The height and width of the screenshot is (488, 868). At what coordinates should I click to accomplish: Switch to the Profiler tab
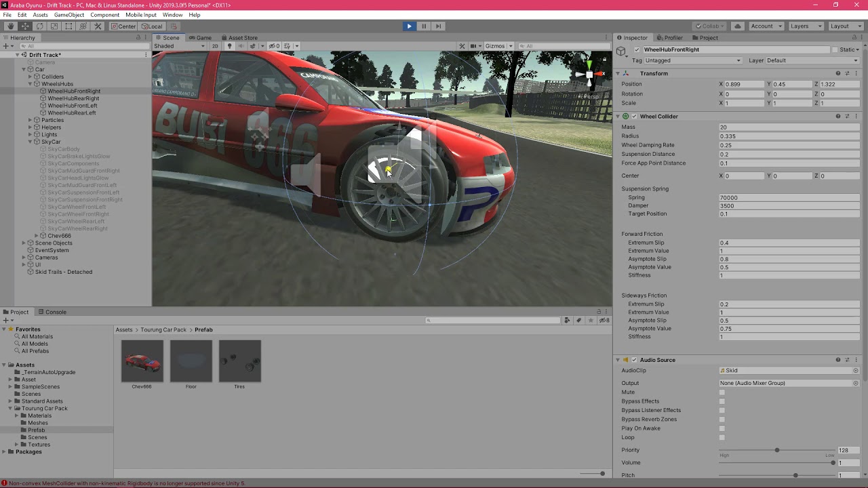pyautogui.click(x=669, y=38)
